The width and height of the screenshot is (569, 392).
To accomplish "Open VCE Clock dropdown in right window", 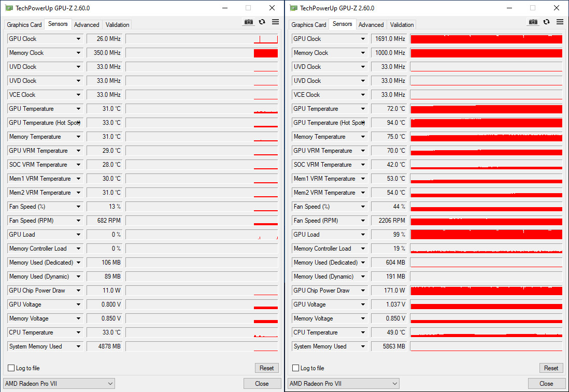I will point(363,95).
